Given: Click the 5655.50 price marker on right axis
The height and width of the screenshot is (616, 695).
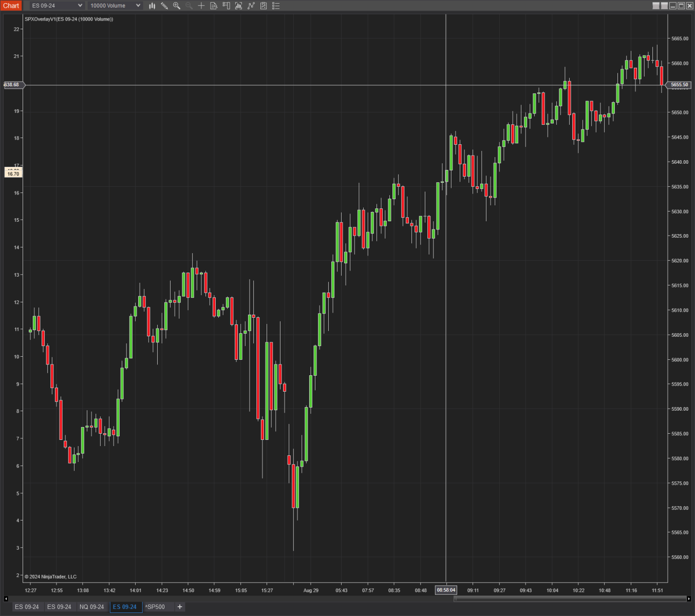Looking at the screenshot, I should tap(680, 85).
